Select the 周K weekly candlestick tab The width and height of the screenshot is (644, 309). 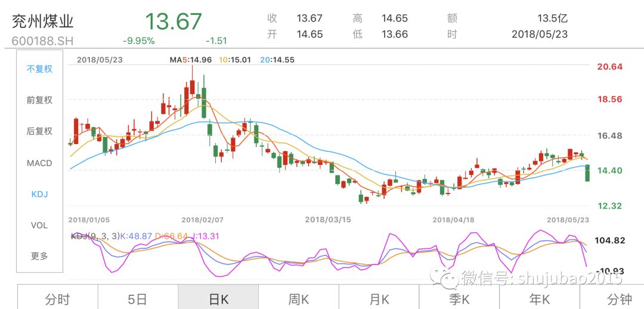click(x=299, y=299)
